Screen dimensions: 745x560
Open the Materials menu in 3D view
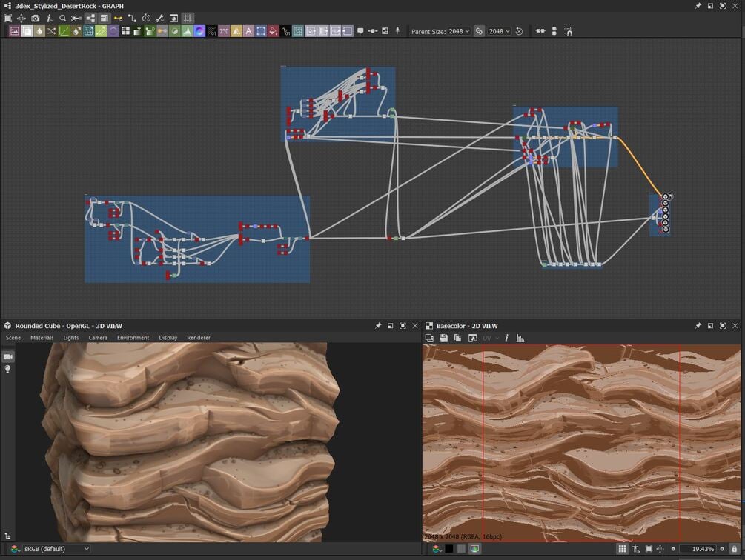coord(42,338)
